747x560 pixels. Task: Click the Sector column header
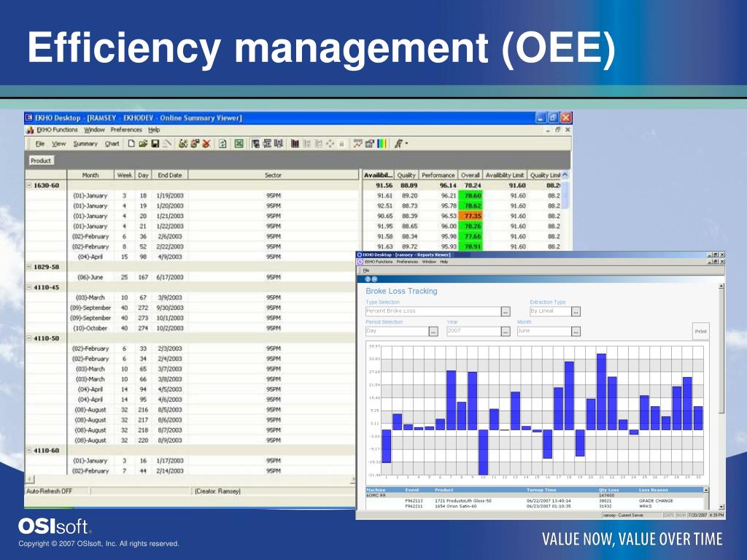pyautogui.click(x=273, y=175)
